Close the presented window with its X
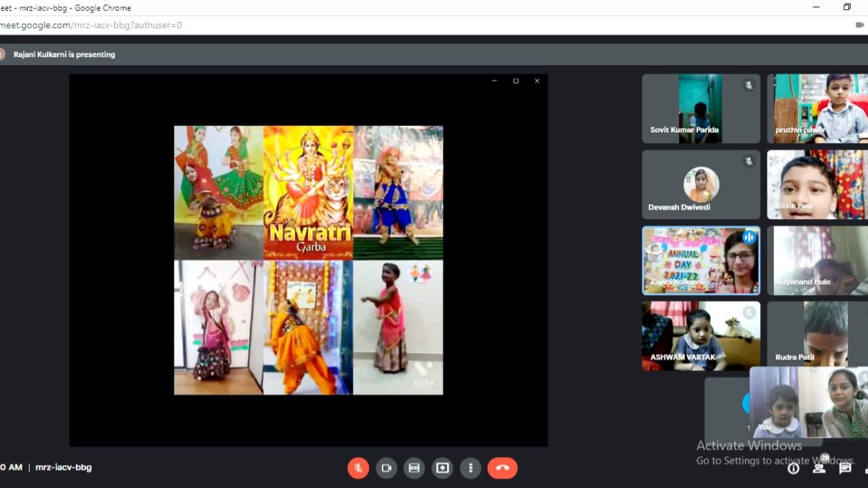 coord(537,81)
